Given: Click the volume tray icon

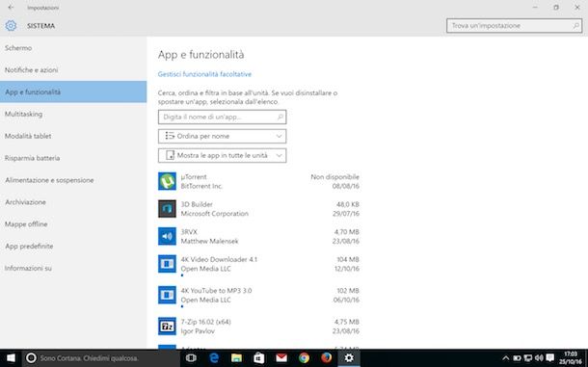Looking at the screenshot, I should click(539, 358).
